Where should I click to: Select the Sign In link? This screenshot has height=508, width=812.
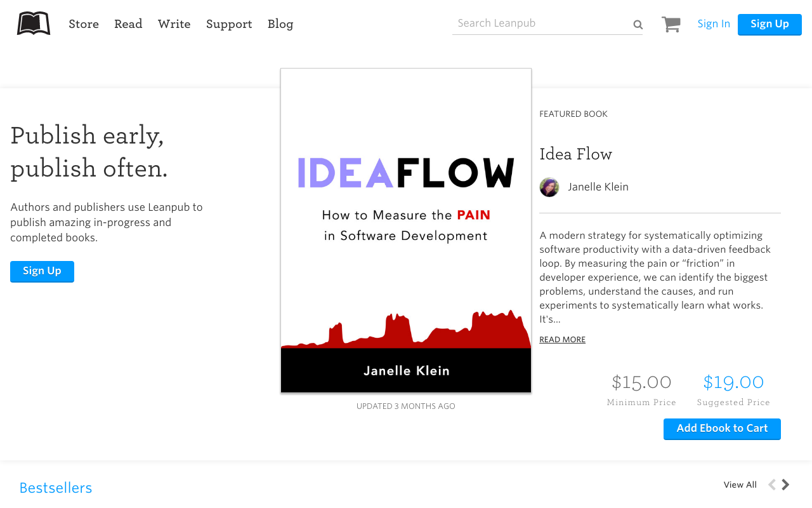(714, 24)
